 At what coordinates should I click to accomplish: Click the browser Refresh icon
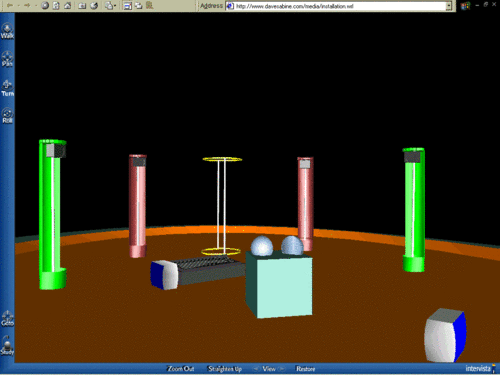[56, 5]
